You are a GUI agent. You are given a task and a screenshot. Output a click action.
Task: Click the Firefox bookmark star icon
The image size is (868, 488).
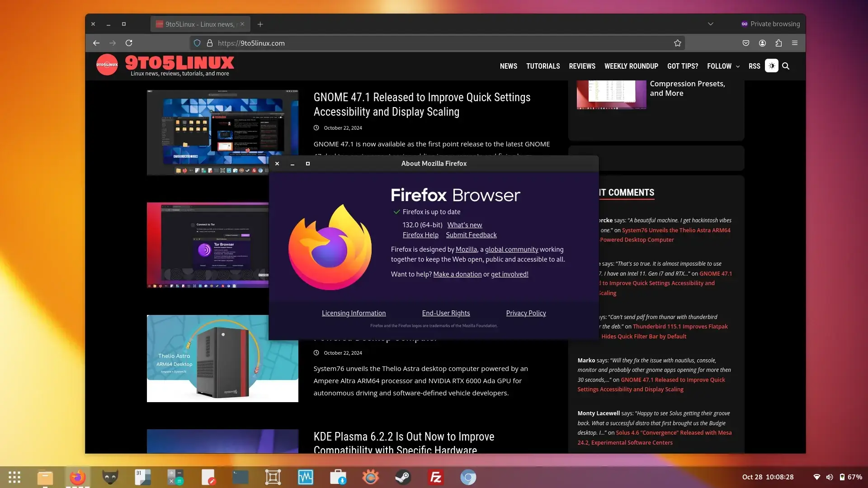678,43
